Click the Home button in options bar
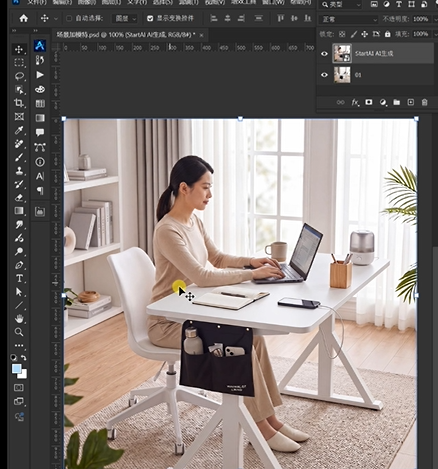 point(24,18)
